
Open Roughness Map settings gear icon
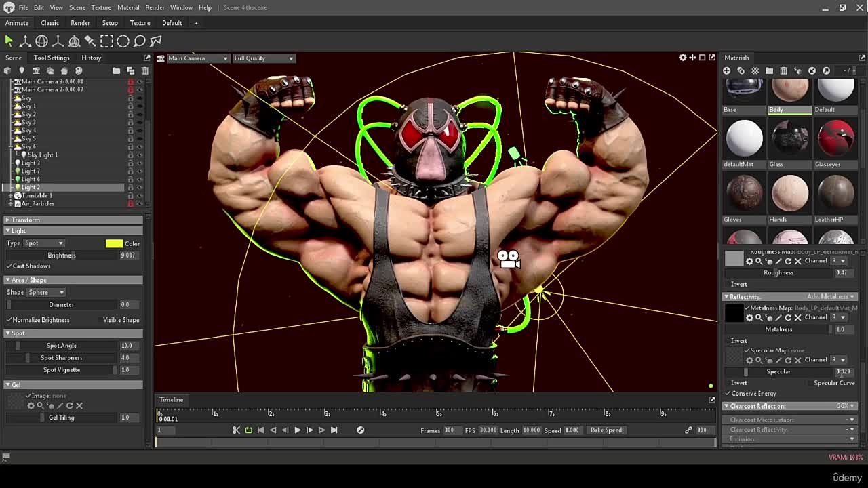(x=749, y=261)
